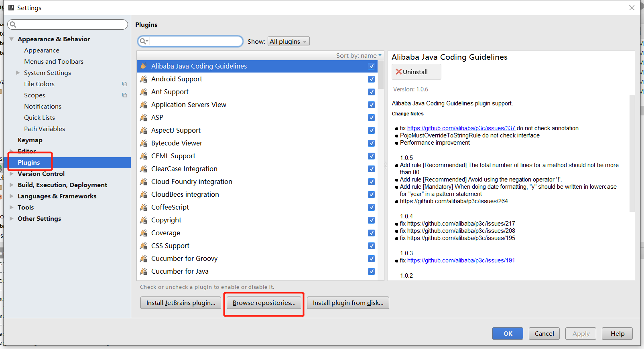Click the Android Support plugin icon
Viewport: 644px width, 349px height.
coord(143,79)
